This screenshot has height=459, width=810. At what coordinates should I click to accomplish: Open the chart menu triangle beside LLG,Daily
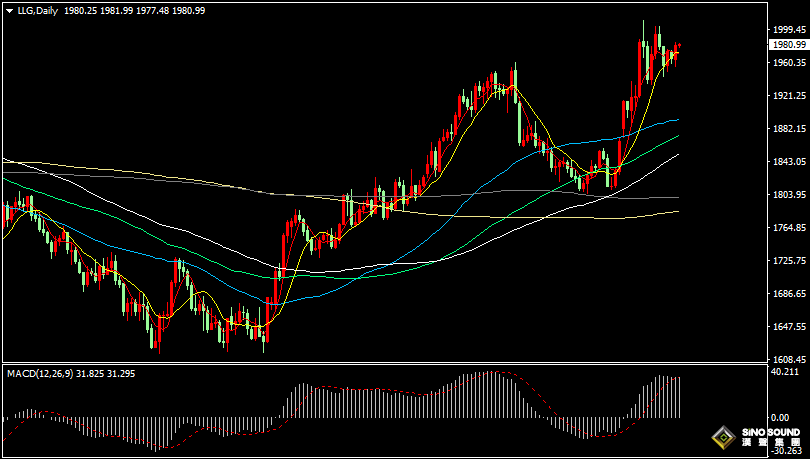[8, 10]
